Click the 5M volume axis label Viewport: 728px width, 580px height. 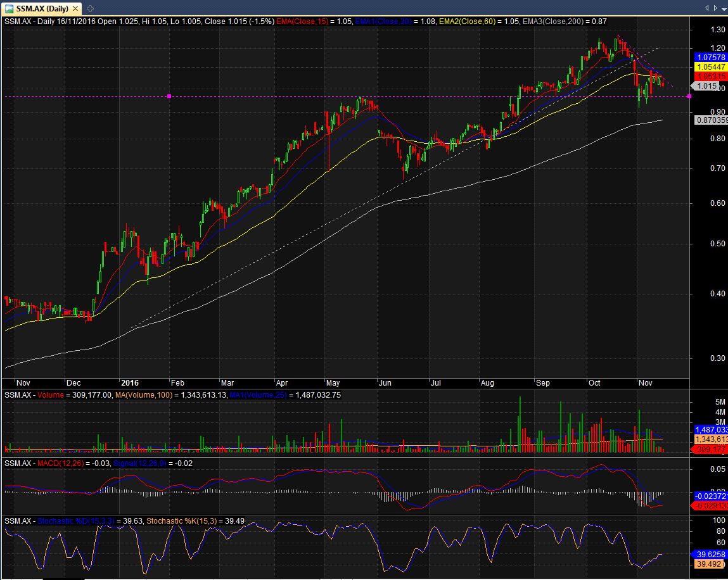(720, 402)
